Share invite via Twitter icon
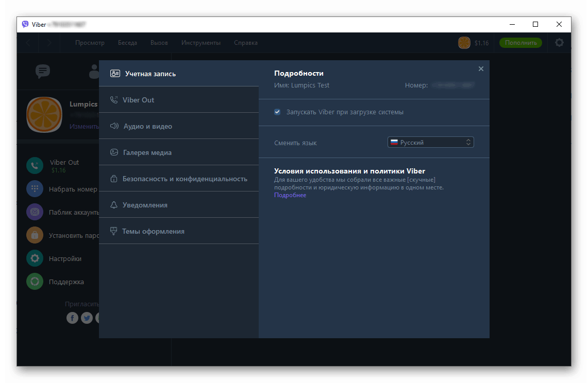Viewport: 588px width, 383px height. pos(87,318)
